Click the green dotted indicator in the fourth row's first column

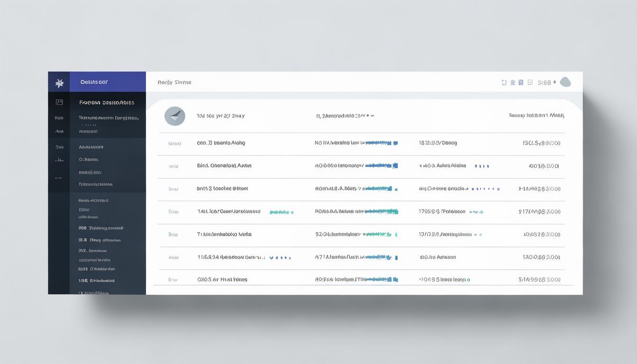(282, 212)
